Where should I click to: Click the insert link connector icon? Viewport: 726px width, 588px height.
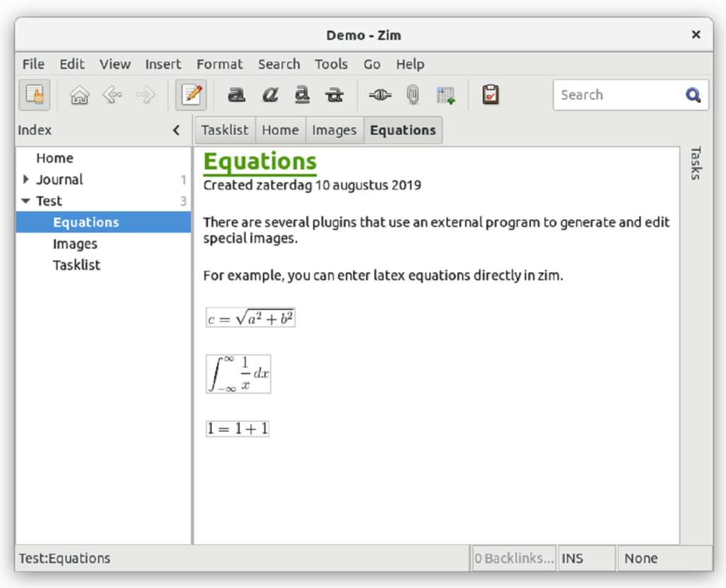coord(379,94)
